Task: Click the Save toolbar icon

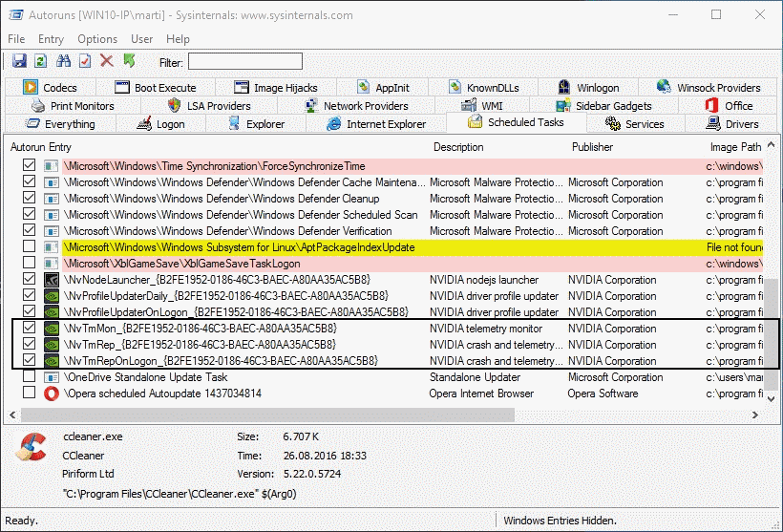Action: pos(19,61)
